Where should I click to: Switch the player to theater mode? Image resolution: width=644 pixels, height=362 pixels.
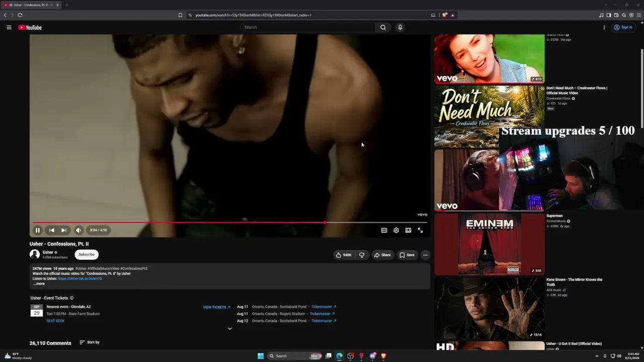tap(408, 230)
